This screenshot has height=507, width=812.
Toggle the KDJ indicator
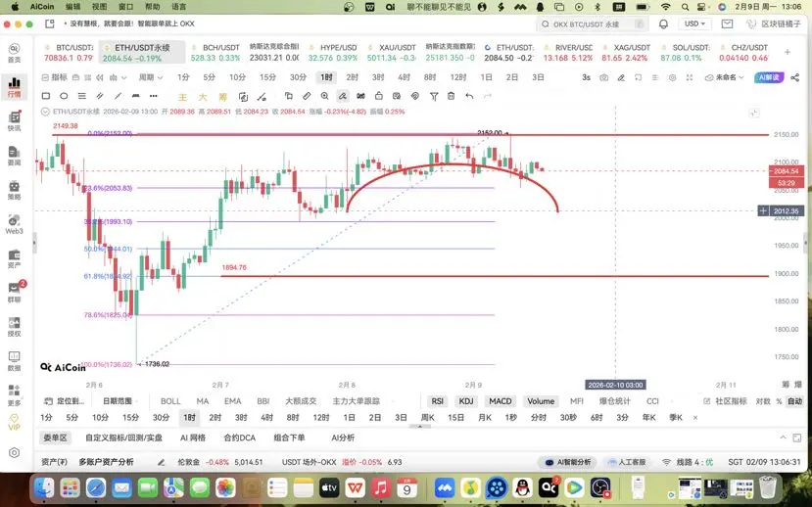[x=466, y=401]
